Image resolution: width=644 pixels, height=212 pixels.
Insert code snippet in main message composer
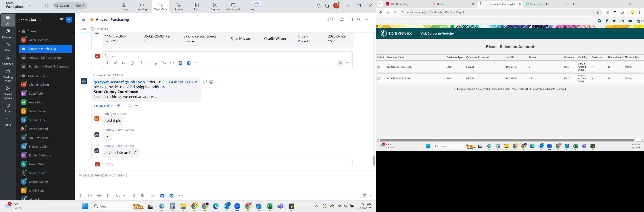click(x=153, y=196)
